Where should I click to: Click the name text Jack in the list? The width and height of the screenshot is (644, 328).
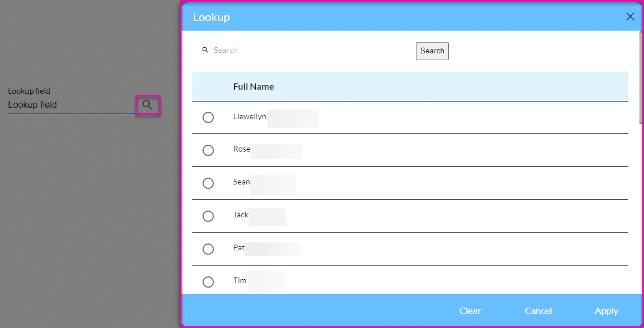[241, 215]
